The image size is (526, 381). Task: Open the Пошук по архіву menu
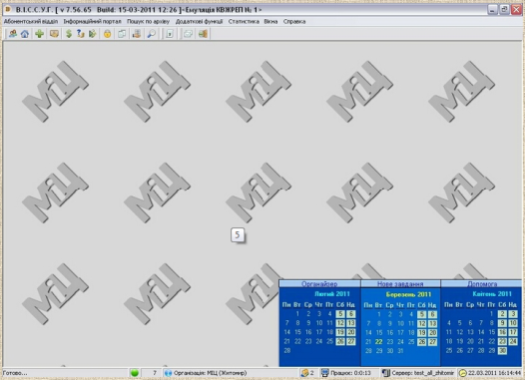148,21
